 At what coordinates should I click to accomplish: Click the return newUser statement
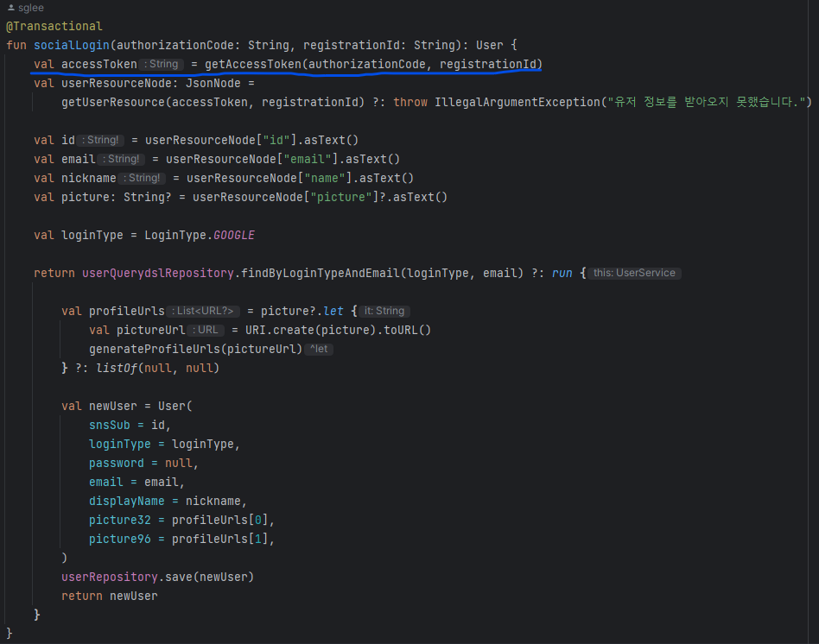click(109, 596)
